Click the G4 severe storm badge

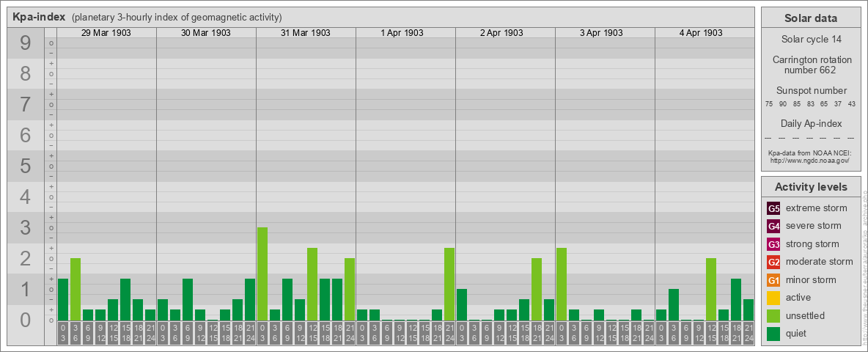(773, 227)
